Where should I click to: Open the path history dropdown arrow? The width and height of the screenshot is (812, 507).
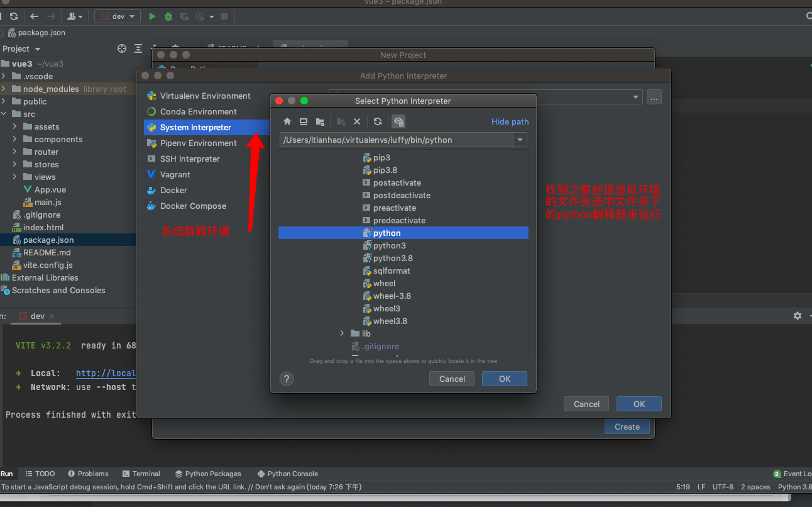[x=520, y=140]
